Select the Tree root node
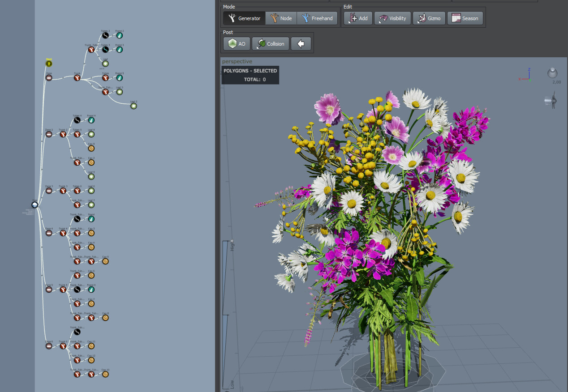 click(x=34, y=205)
